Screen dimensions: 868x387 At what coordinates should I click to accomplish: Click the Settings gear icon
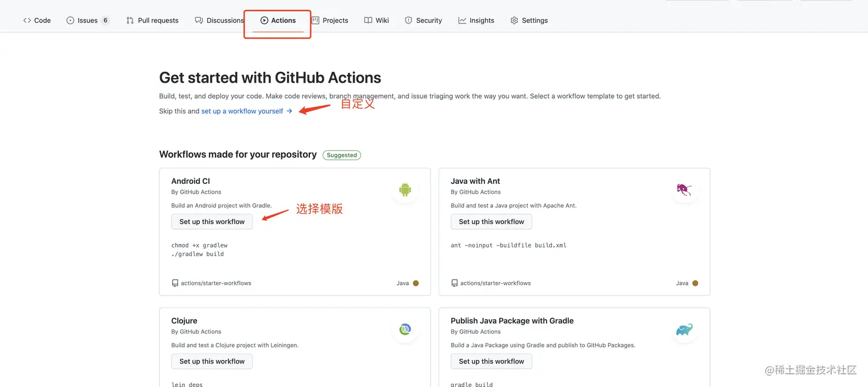[514, 20]
